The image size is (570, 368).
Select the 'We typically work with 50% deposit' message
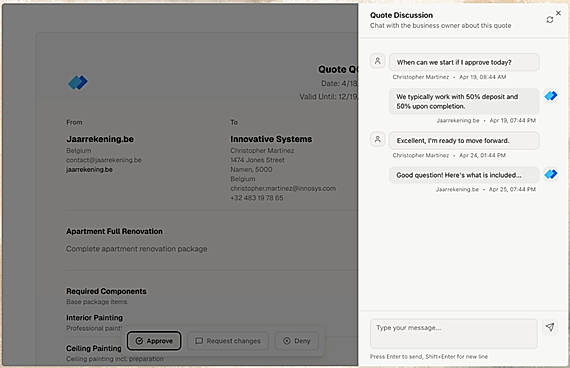464,101
